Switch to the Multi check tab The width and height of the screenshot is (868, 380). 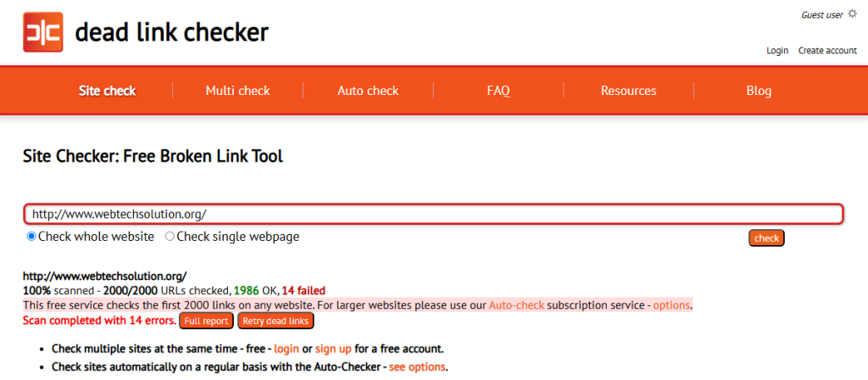click(x=238, y=91)
